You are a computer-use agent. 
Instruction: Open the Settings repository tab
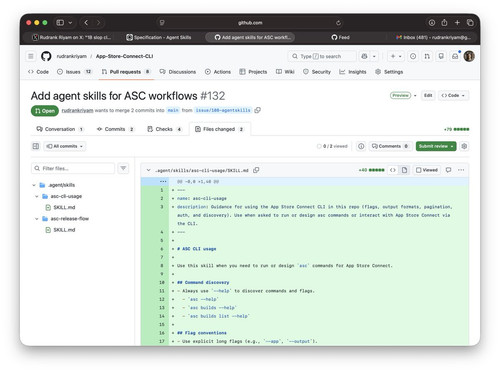389,72
